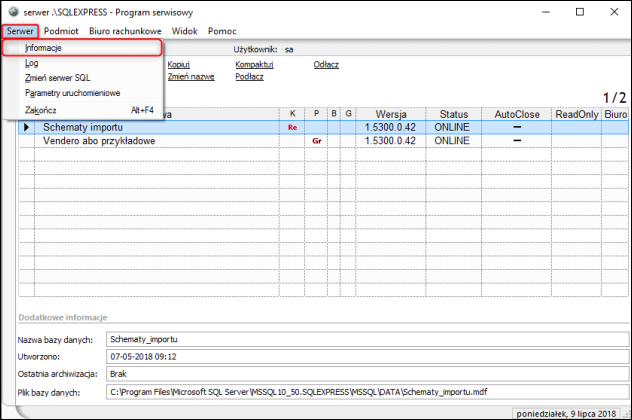Click the date in the status bar
The width and height of the screenshot is (632, 420).
tap(566, 414)
